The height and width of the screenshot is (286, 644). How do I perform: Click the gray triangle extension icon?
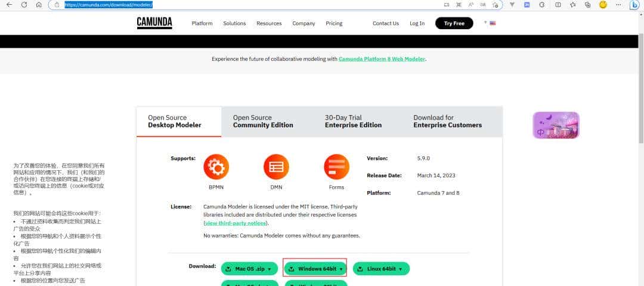pyautogui.click(x=512, y=5)
